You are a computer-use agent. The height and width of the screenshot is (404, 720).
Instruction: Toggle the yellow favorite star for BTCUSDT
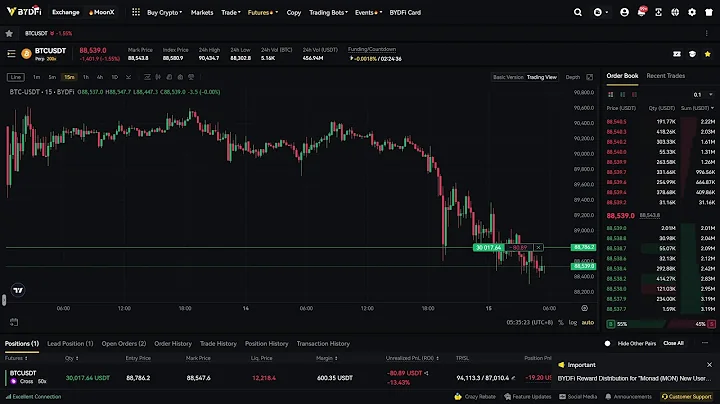click(708, 54)
